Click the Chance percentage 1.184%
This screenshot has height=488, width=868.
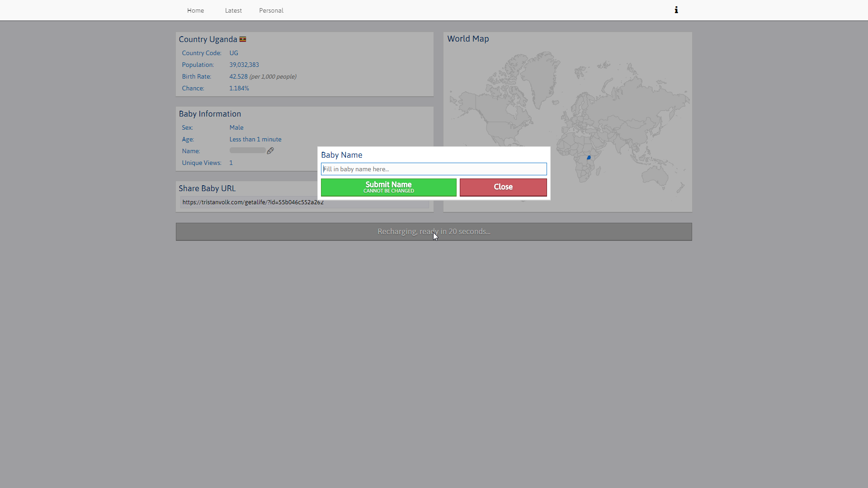click(x=239, y=88)
